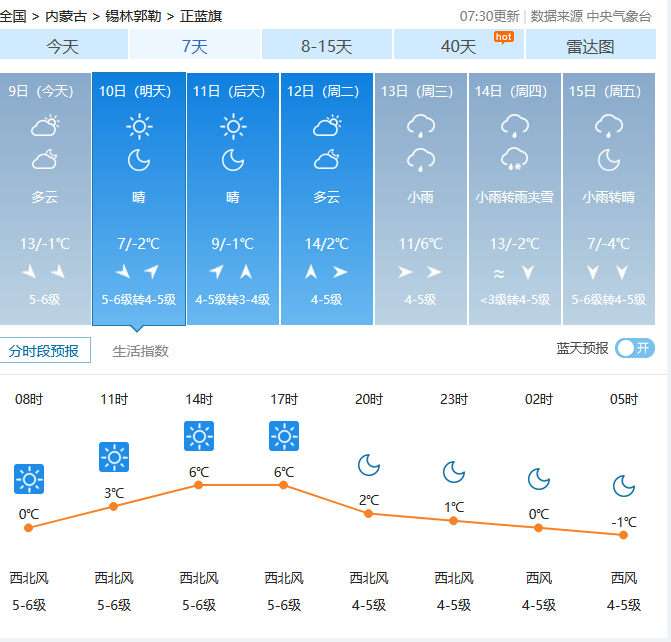This screenshot has height=642, width=671.
Task: Click the daytime cloudy icon for 9日
Action: (45, 125)
